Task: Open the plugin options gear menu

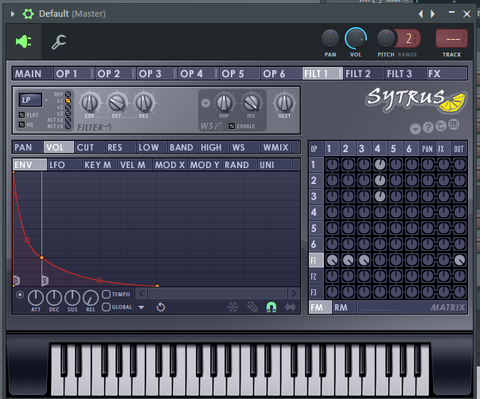Action: (28, 14)
